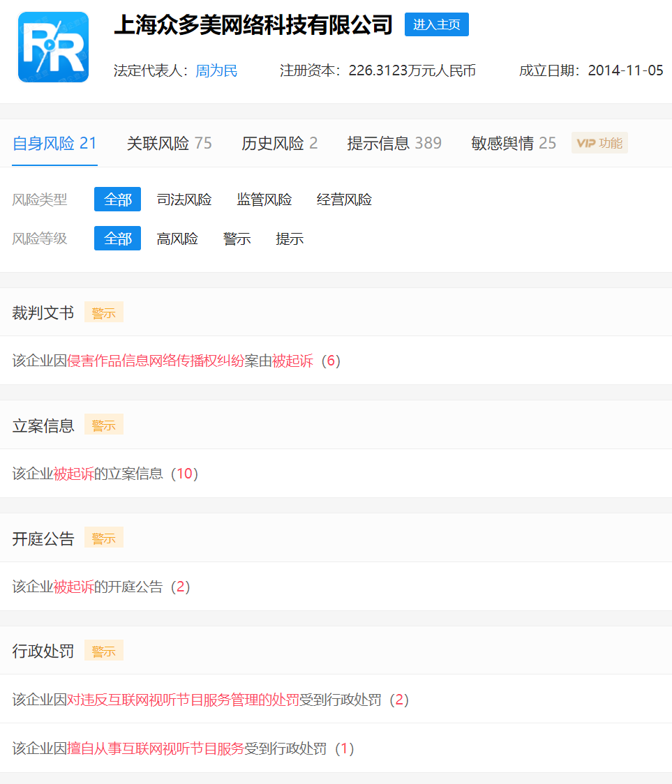Open 侵害作品信息网络传播权纠纷 lawsuit details
This screenshot has height=784, width=672.
196,359
